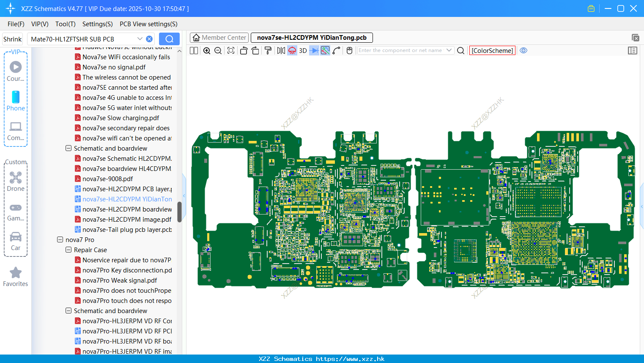
Task: Open the model search dropdown arrow
Action: (x=140, y=39)
